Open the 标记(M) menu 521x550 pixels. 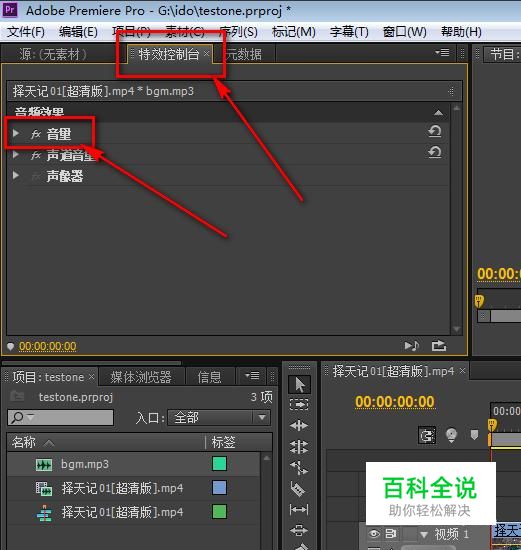294,32
